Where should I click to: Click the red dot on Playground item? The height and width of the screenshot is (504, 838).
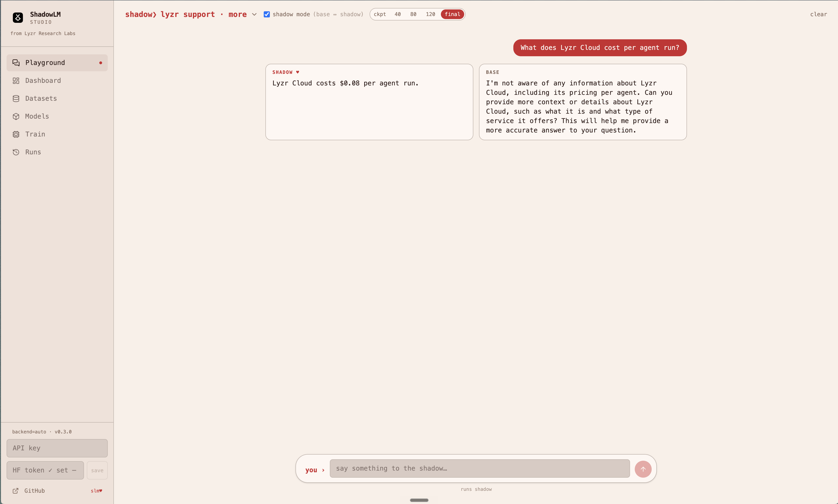click(x=100, y=63)
